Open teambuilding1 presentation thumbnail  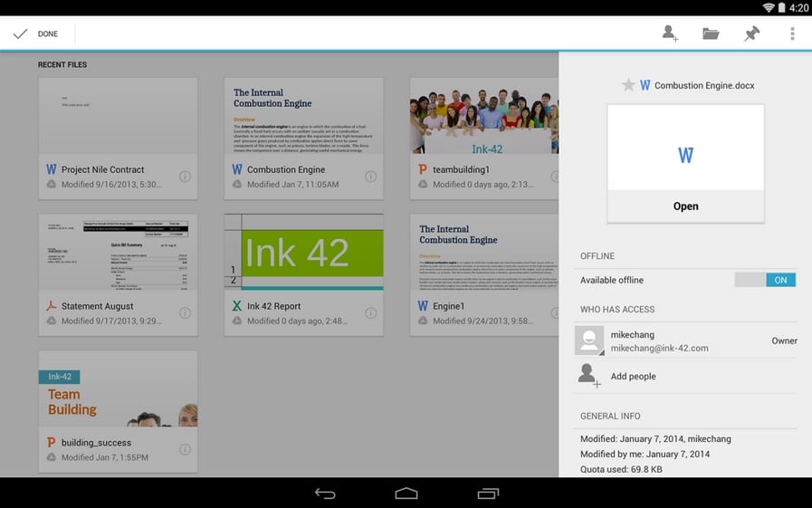tap(484, 116)
